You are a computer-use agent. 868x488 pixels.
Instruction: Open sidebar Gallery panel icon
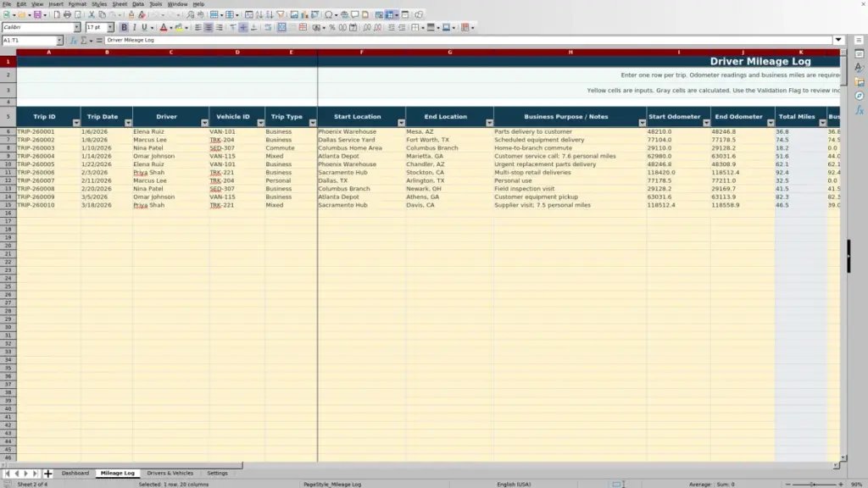pos(860,82)
